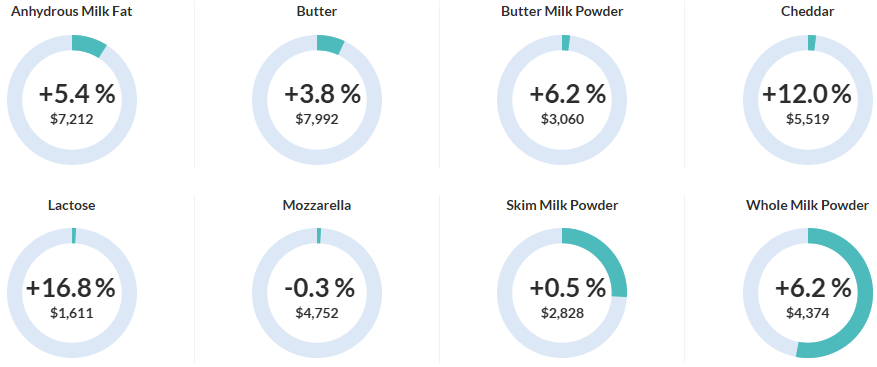Click the Cheddar heading
877x367 pixels.
point(808,11)
